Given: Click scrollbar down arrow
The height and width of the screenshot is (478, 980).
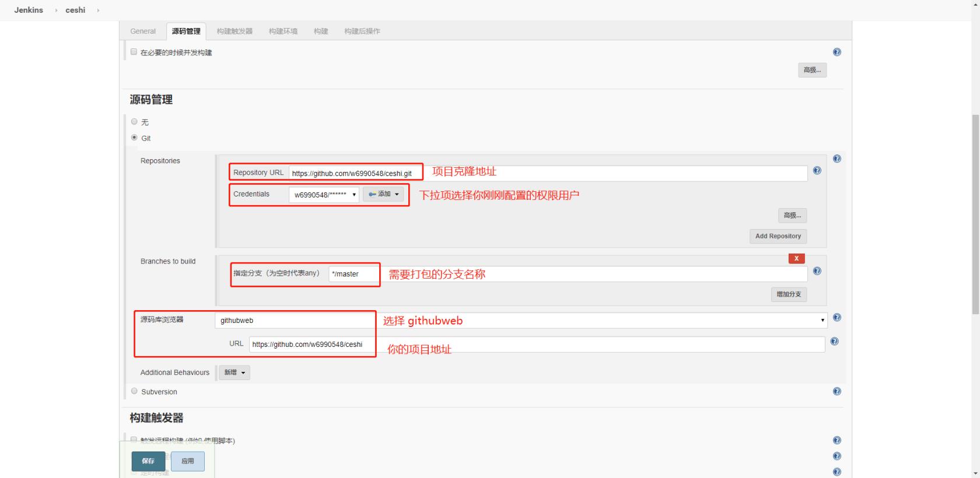Looking at the screenshot, I should coord(975,473).
